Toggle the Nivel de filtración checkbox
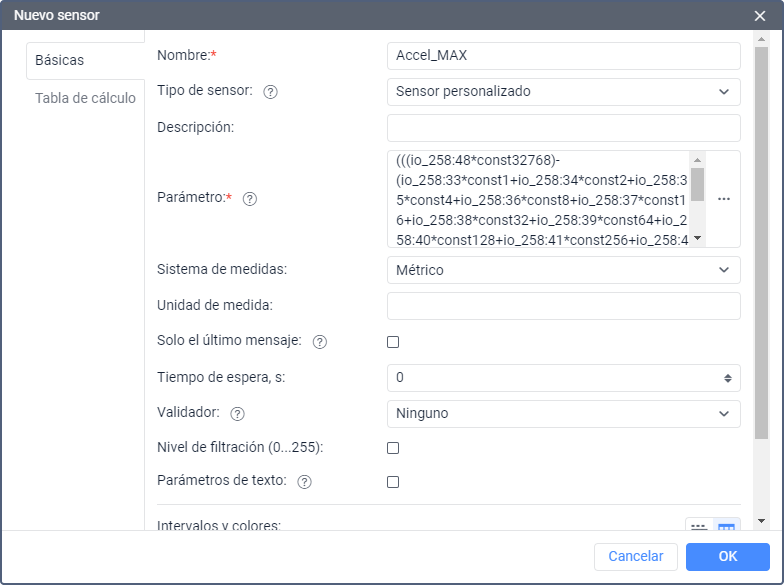The height and width of the screenshot is (585, 784). pos(393,448)
